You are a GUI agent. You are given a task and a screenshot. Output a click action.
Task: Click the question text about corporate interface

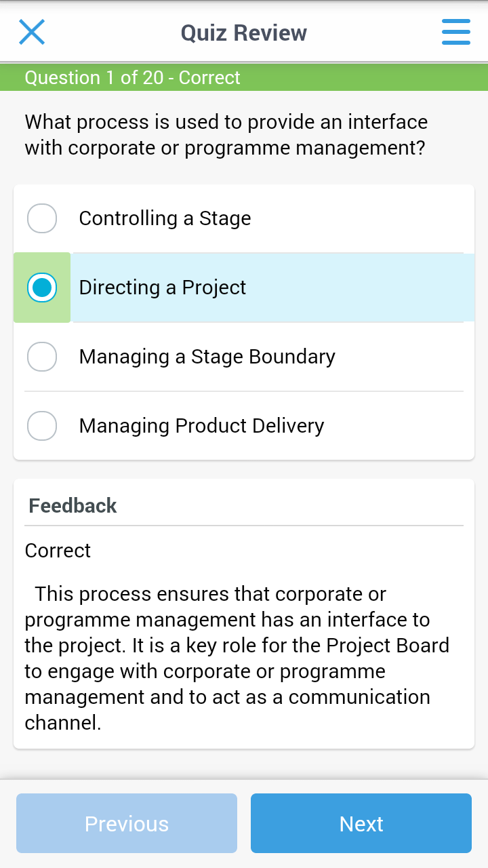tap(226, 135)
